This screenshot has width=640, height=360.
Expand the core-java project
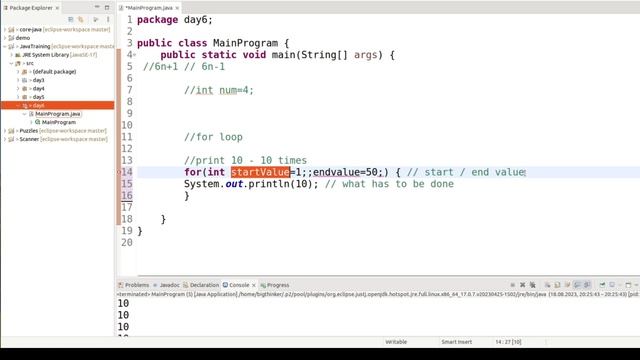5,29
